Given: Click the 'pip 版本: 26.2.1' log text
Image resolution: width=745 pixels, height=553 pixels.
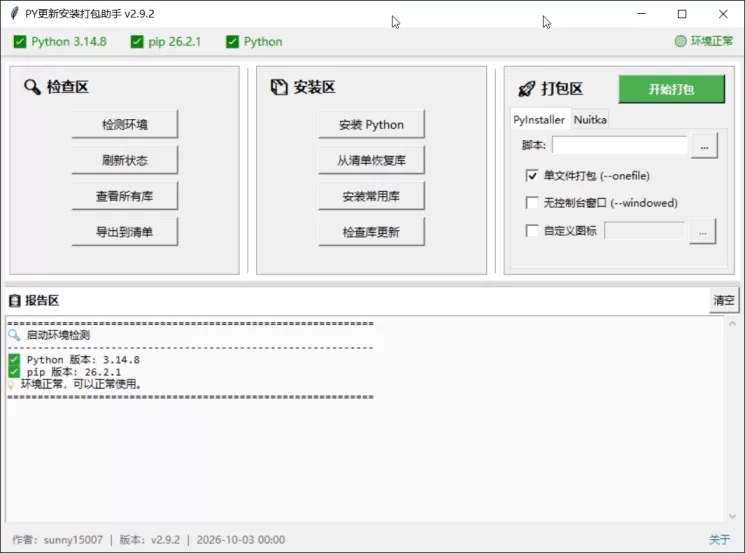Looking at the screenshot, I should 74,372.
